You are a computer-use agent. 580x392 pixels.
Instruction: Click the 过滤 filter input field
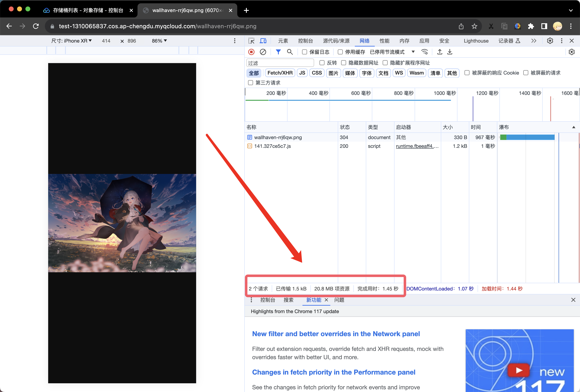(280, 63)
